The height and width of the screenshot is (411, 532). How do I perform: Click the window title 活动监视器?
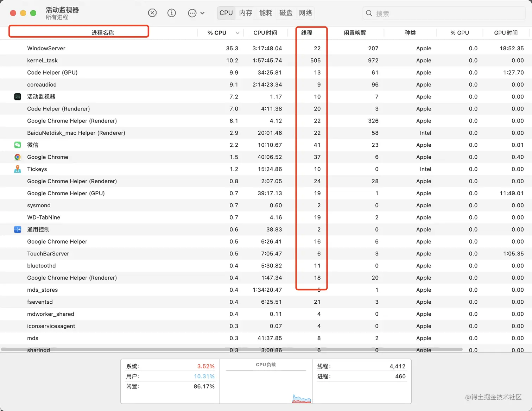tap(62, 10)
